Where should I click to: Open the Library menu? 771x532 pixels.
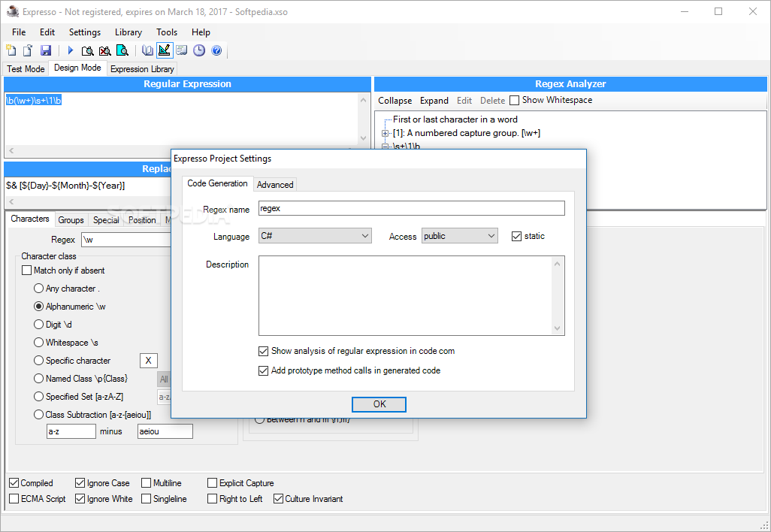128,32
